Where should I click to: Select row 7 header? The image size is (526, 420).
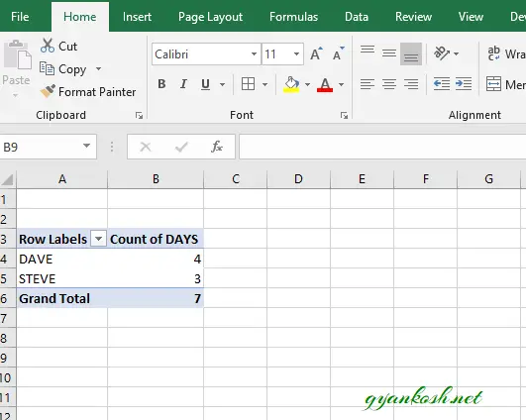tap(8, 318)
